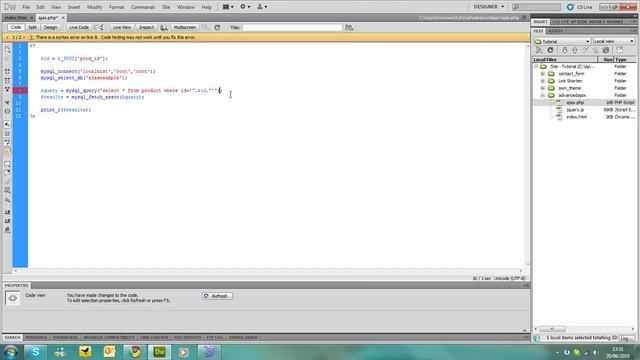Open the Commands menu
The height and width of the screenshot is (360, 640).
143,7
